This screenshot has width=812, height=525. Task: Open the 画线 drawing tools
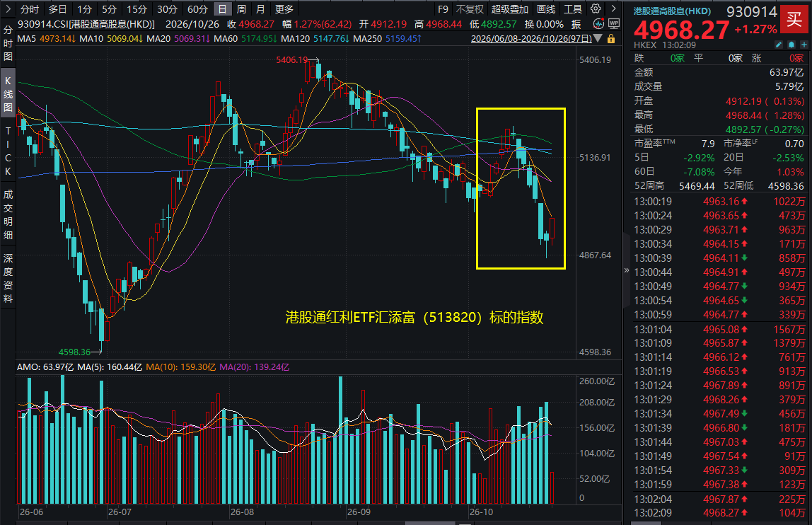pyautogui.click(x=546, y=8)
